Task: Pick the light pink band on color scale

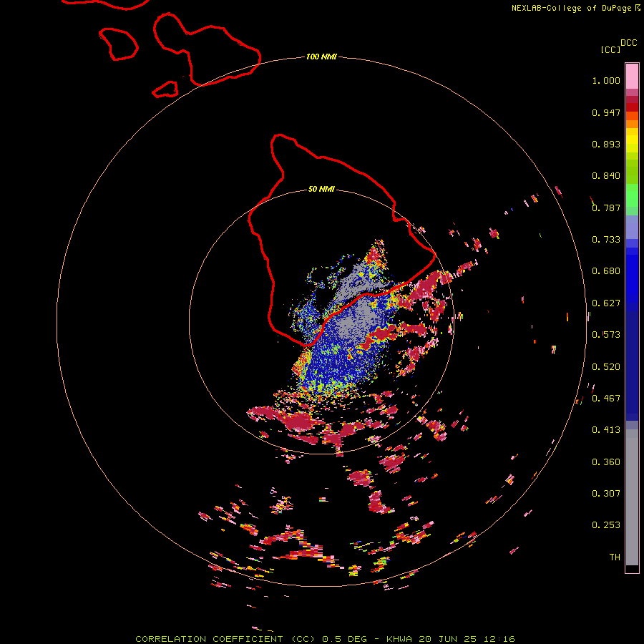Action: click(x=632, y=77)
